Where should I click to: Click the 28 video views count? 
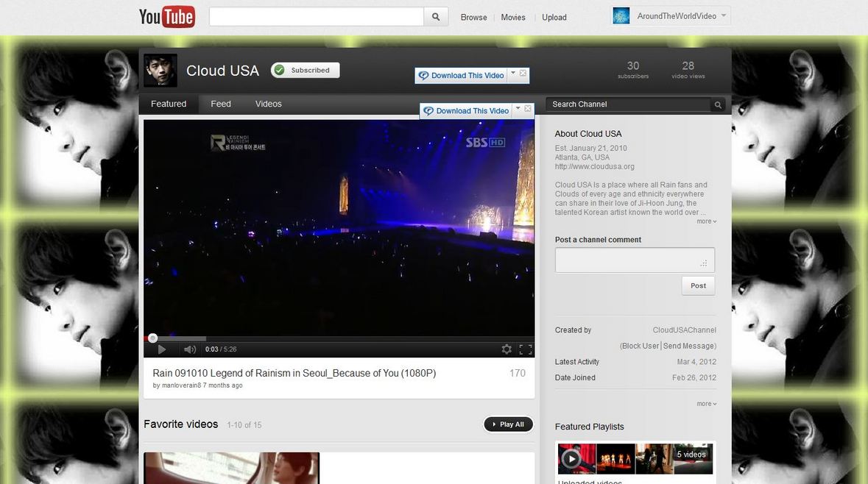point(688,70)
